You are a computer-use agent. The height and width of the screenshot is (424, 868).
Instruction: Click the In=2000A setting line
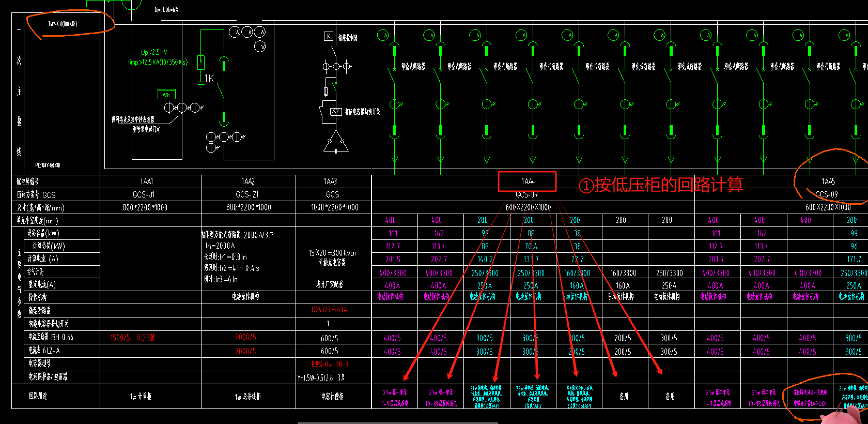click(220, 246)
